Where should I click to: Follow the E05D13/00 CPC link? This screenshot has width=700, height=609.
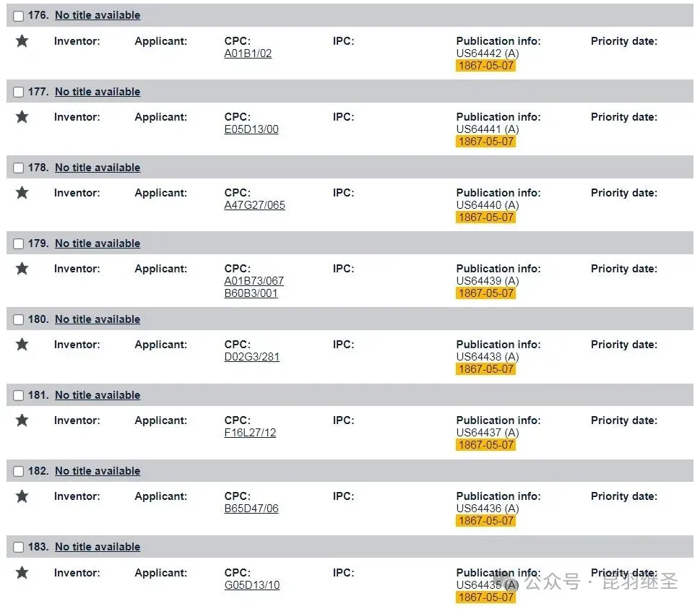251,129
